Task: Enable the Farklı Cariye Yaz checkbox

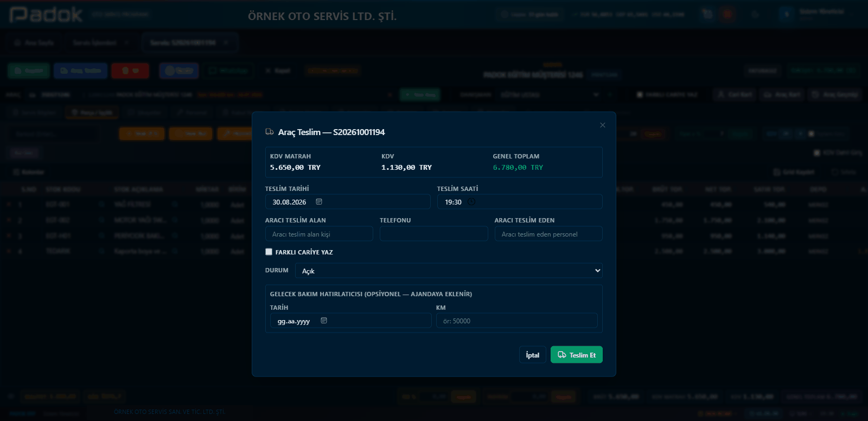Action: (269, 252)
